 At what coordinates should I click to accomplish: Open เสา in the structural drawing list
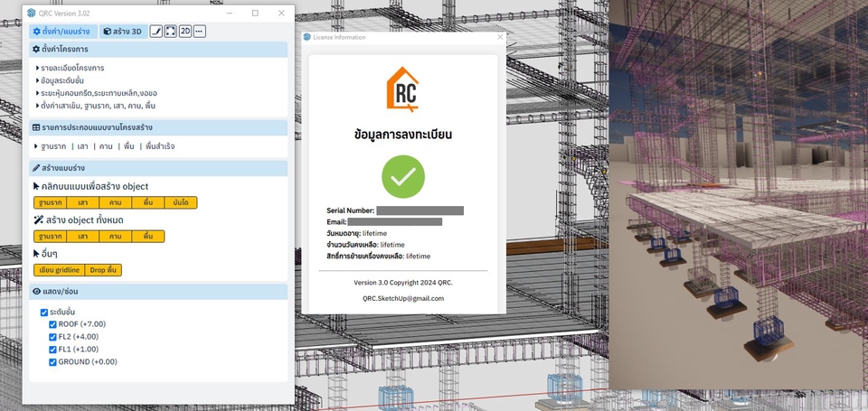pyautogui.click(x=83, y=146)
